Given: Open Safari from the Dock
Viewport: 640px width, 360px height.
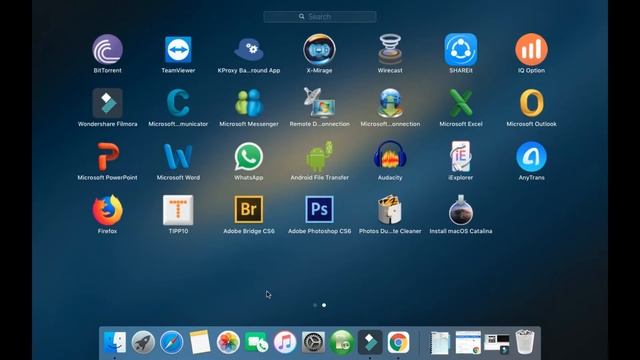Looking at the screenshot, I should (x=171, y=342).
